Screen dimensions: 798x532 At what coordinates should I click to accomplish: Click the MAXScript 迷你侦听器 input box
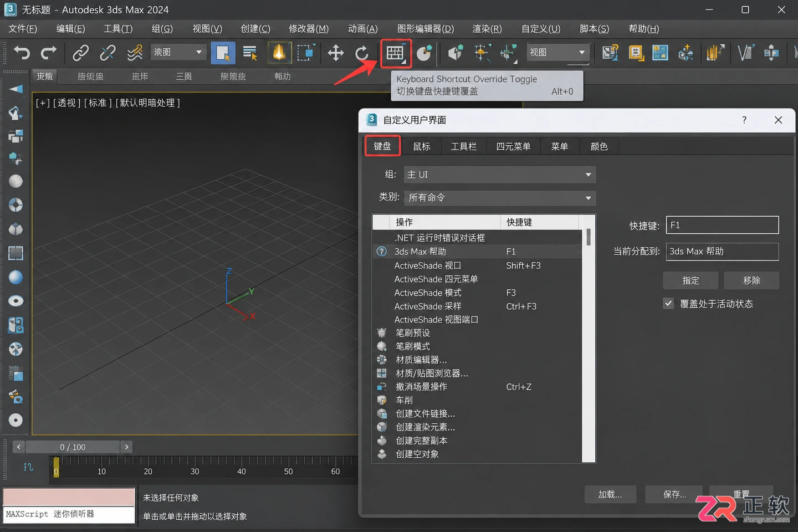point(69,514)
